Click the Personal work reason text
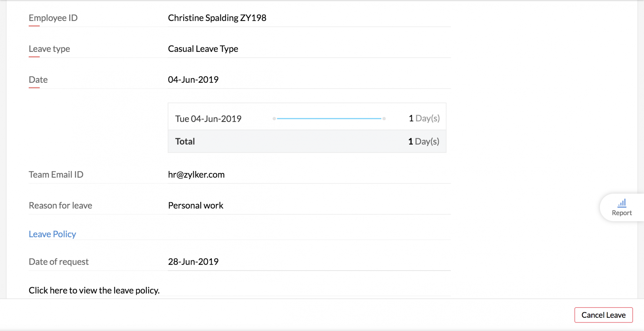This screenshot has height=331, width=644. click(x=195, y=205)
